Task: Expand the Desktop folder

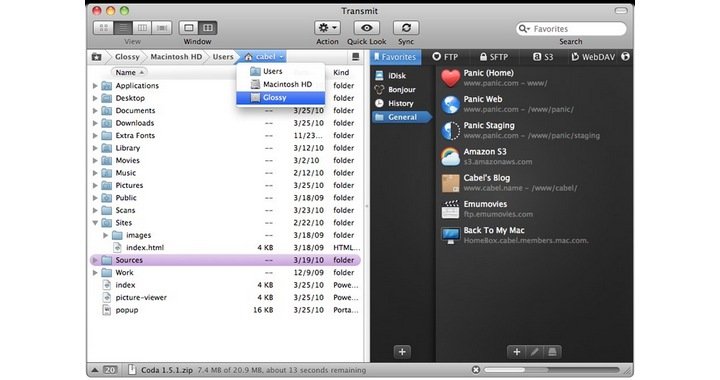Action: (95, 98)
